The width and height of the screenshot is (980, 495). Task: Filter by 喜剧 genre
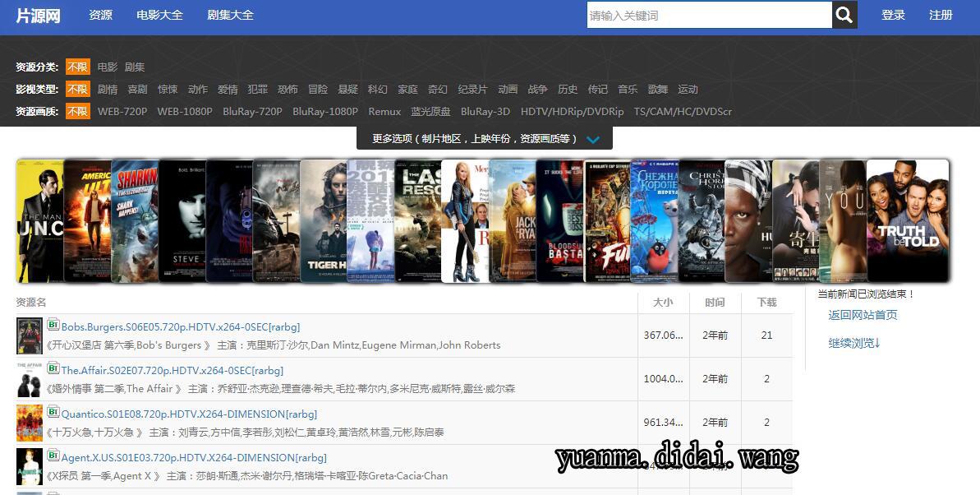[x=137, y=90]
